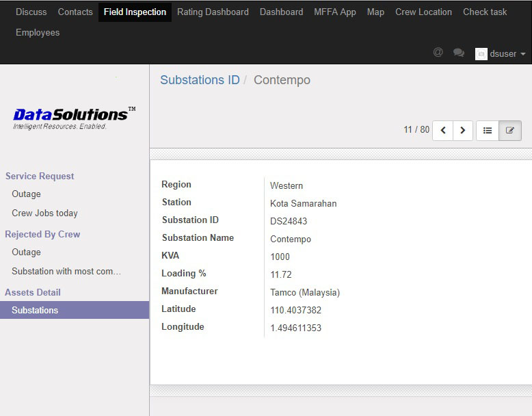Click the Substations ID breadcrumb link
This screenshot has height=416, width=532.
pos(200,80)
